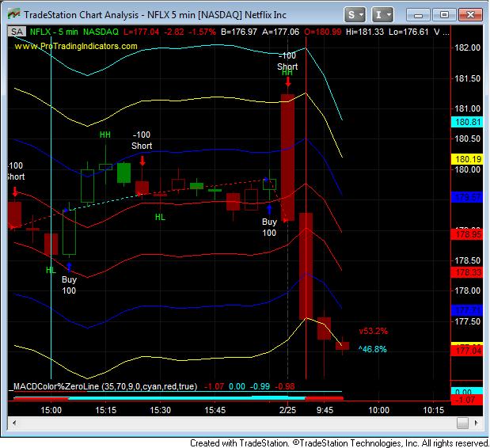Click the -100 Short label above 2/25 bar
Screen dimensions: 490x448
coord(287,61)
